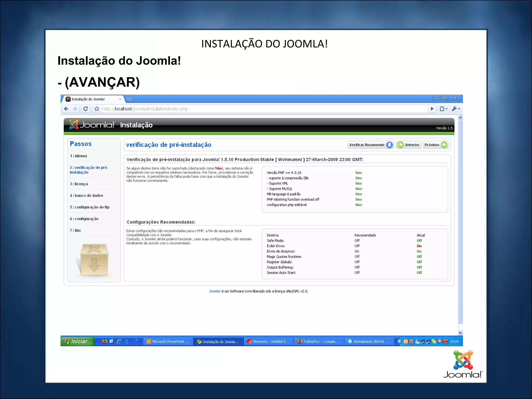The width and height of the screenshot is (532, 399).
Task: Click 'Configurações Recomendadas:' heading
Action: pos(161,222)
